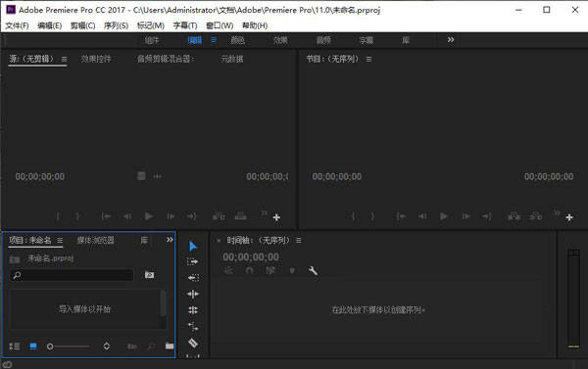Click Mark Out in the Program monitor
The height and width of the screenshot is (369, 588).
pyautogui.click(x=372, y=216)
